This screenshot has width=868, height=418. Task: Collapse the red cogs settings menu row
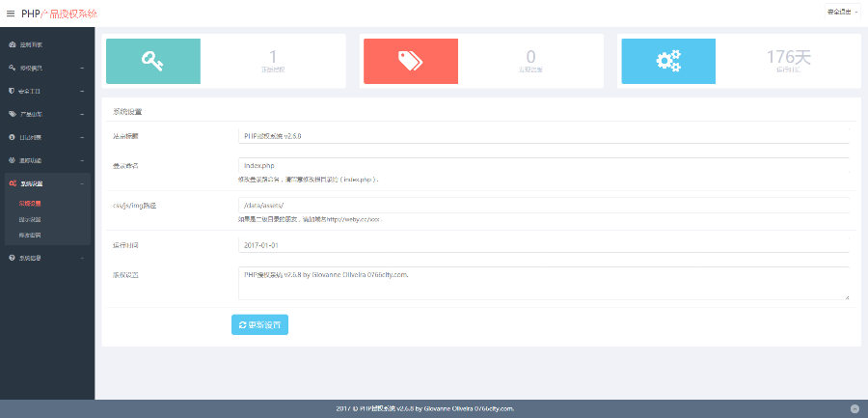coord(45,183)
